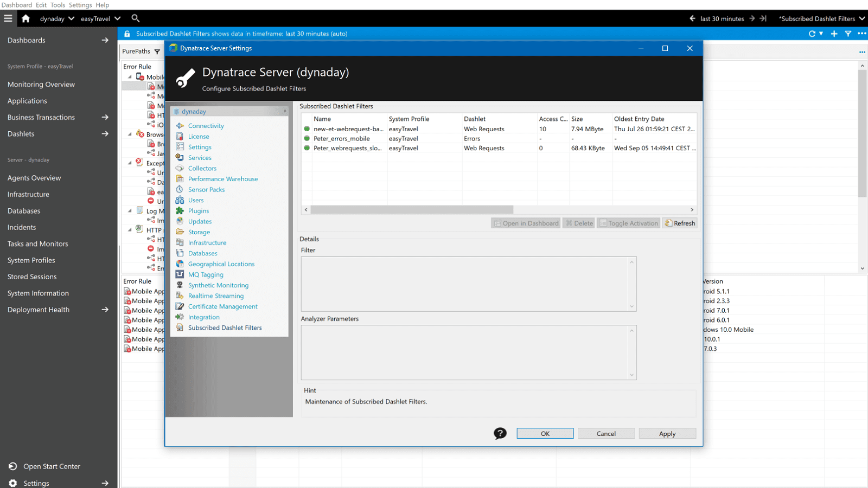Click the Plugins puzzle icon
This screenshot has width=868, height=488.
click(x=180, y=211)
